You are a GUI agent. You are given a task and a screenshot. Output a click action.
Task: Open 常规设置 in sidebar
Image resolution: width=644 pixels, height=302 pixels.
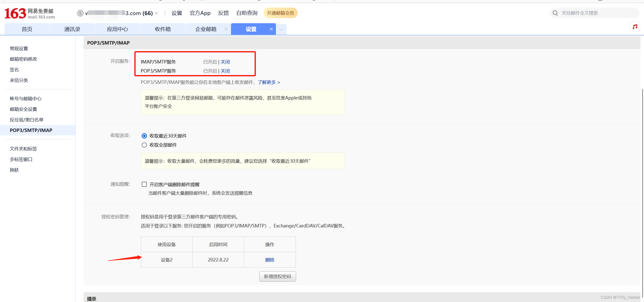tap(19, 49)
